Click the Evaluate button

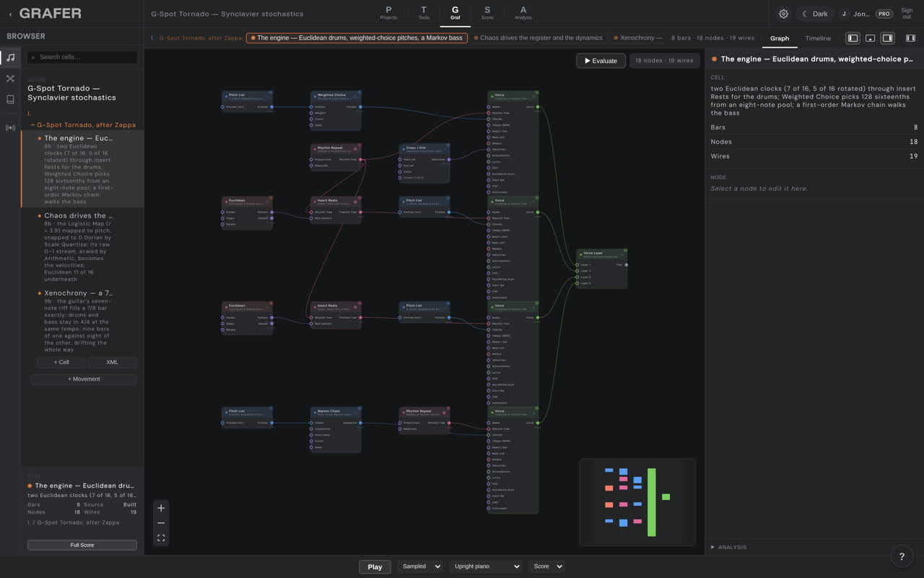[601, 61]
